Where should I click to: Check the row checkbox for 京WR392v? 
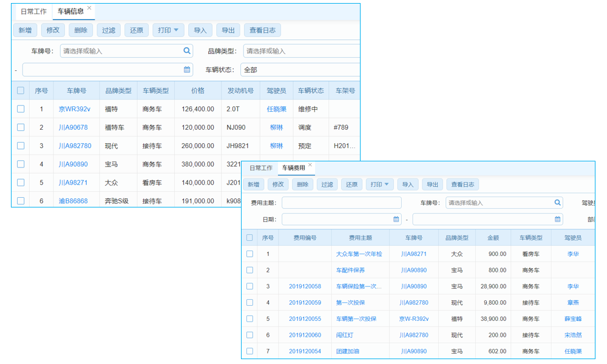[20, 109]
